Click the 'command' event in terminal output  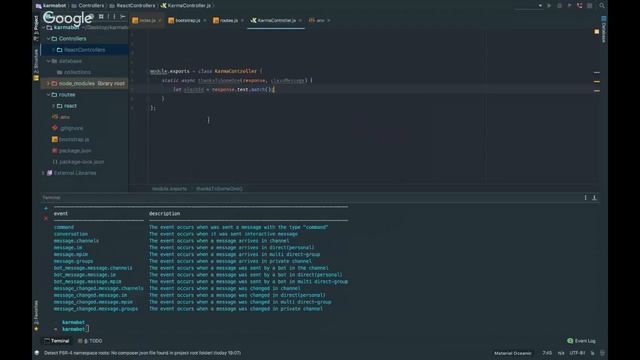[64, 227]
